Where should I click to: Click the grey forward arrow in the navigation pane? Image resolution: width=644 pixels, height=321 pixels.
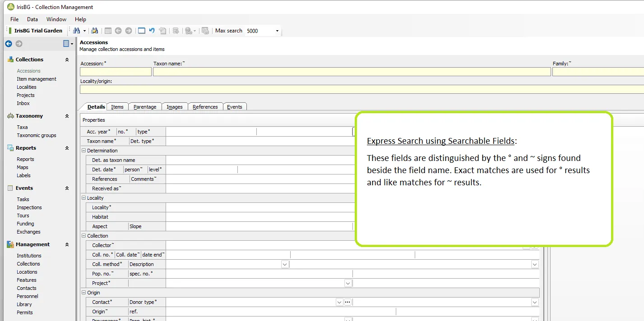19,44
